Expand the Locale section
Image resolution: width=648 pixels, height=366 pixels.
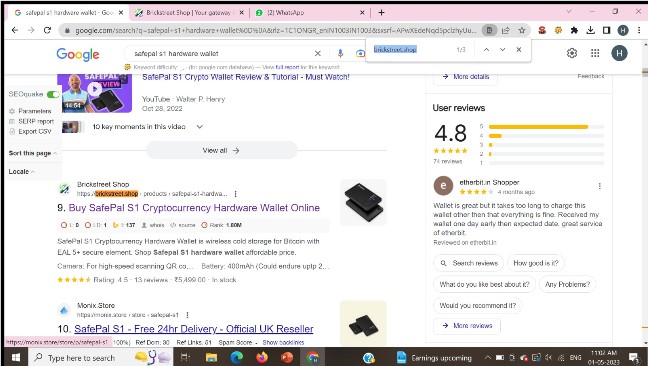click(x=22, y=171)
